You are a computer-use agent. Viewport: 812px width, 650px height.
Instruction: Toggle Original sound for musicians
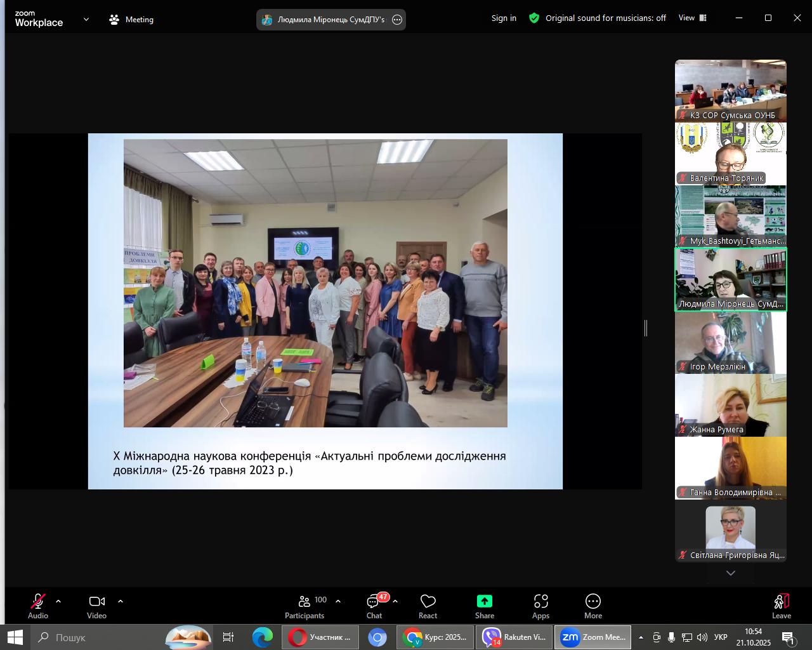point(605,18)
